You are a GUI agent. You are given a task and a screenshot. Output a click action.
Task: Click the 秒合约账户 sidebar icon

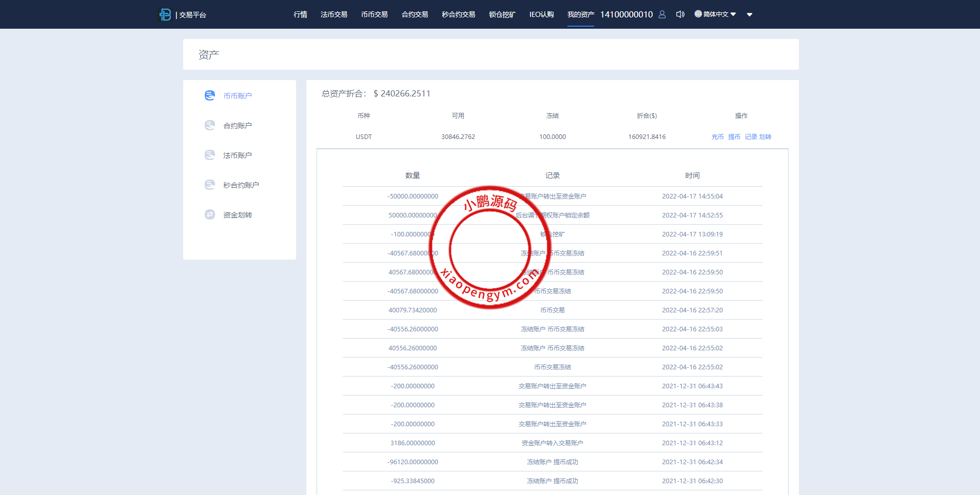pos(210,185)
